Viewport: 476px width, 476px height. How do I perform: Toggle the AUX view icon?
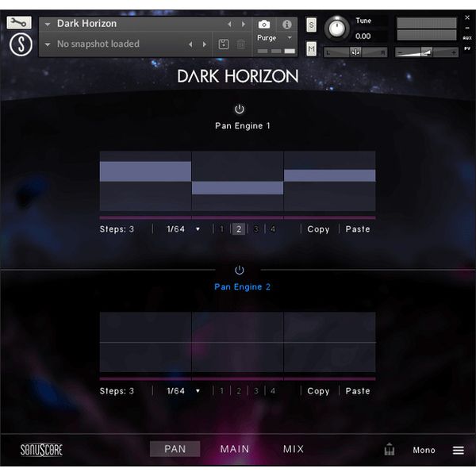click(x=467, y=38)
